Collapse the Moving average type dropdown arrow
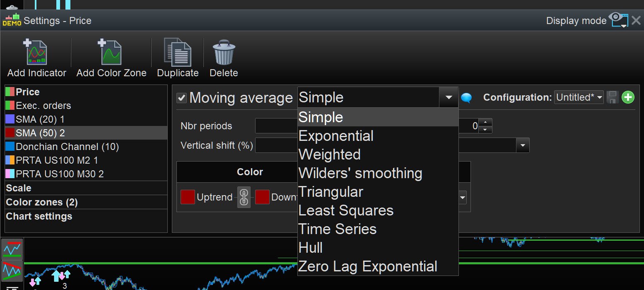644x290 pixels. point(449,97)
